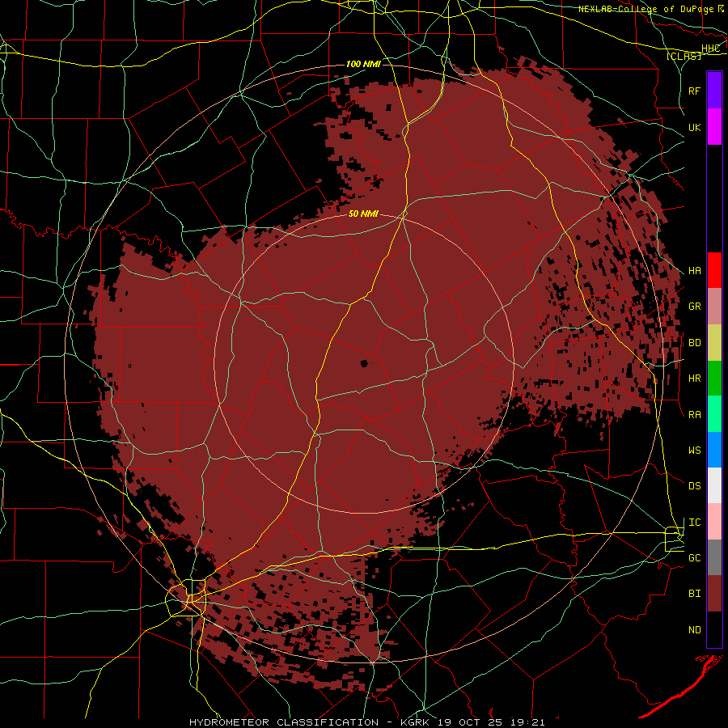The image size is (728, 728).
Task: Select the BI dark red legend swatch
Action: coord(714,594)
